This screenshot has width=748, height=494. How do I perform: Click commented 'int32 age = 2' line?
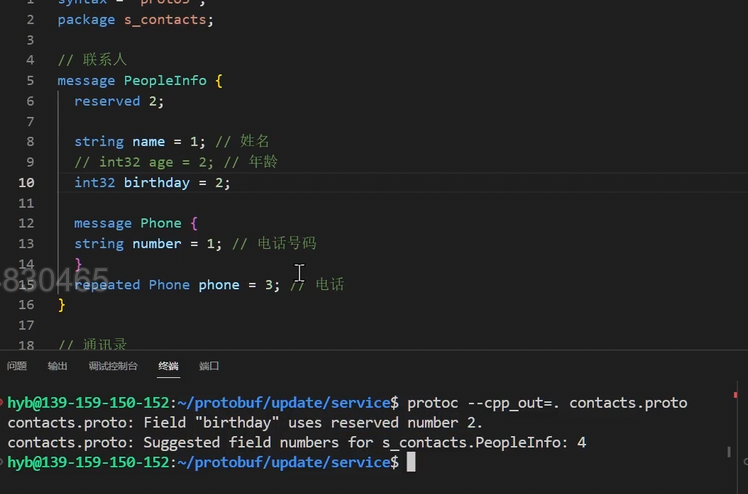pos(176,162)
